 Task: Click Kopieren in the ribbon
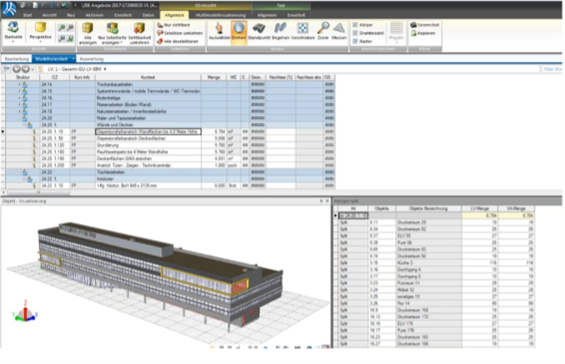pyautogui.click(x=423, y=33)
